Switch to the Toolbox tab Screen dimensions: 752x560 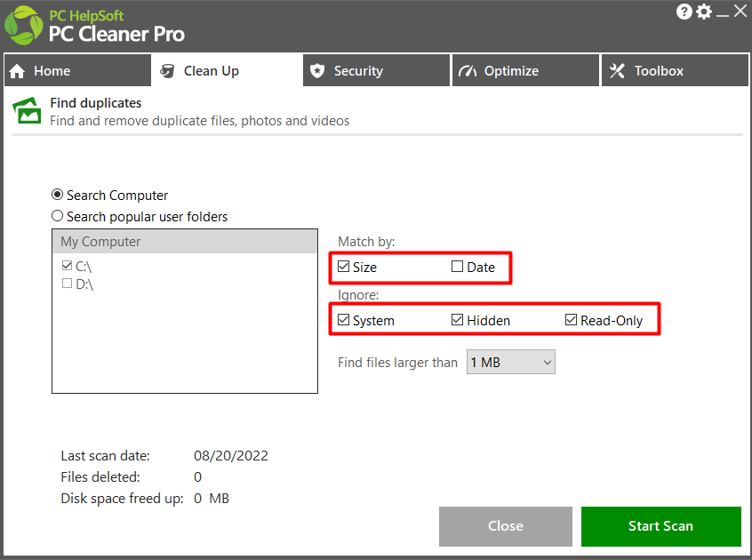tap(675, 70)
